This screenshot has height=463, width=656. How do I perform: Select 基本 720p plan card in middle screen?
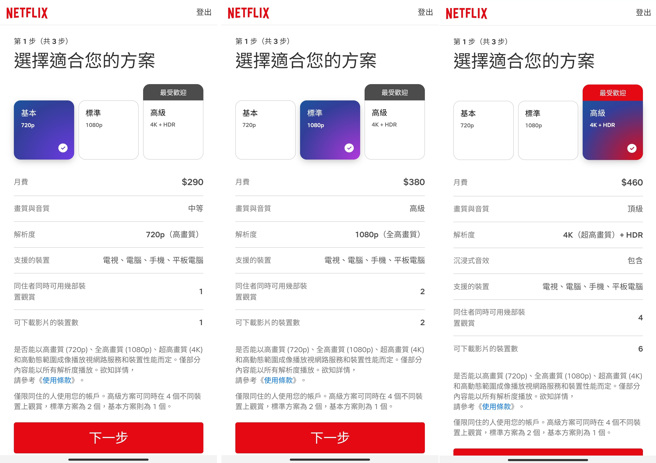[x=265, y=130]
